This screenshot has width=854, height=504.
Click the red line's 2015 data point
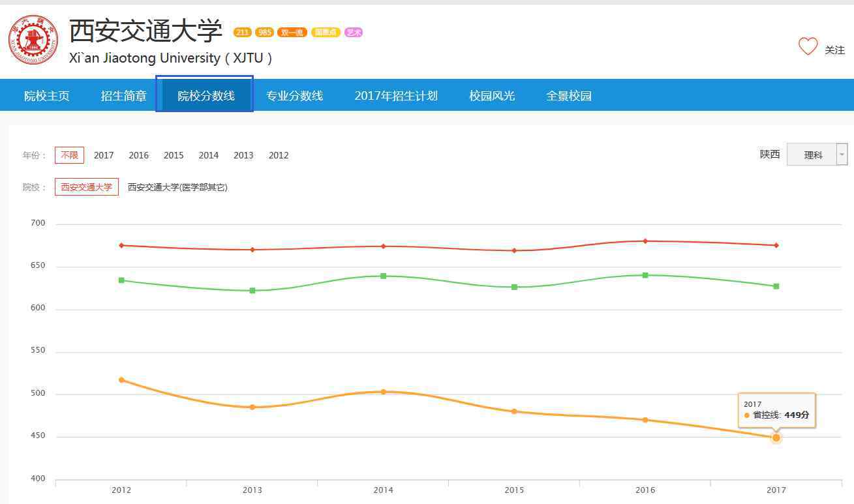pyautogui.click(x=514, y=250)
